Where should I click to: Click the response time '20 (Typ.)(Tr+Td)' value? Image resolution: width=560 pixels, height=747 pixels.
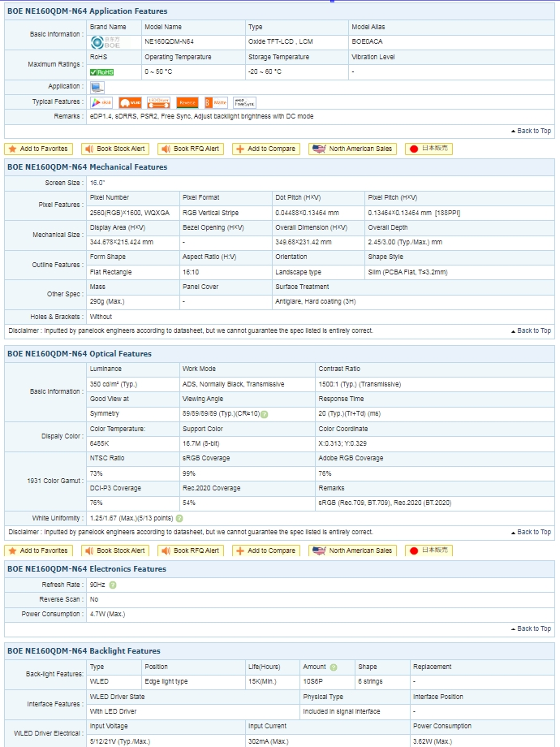tap(350, 414)
